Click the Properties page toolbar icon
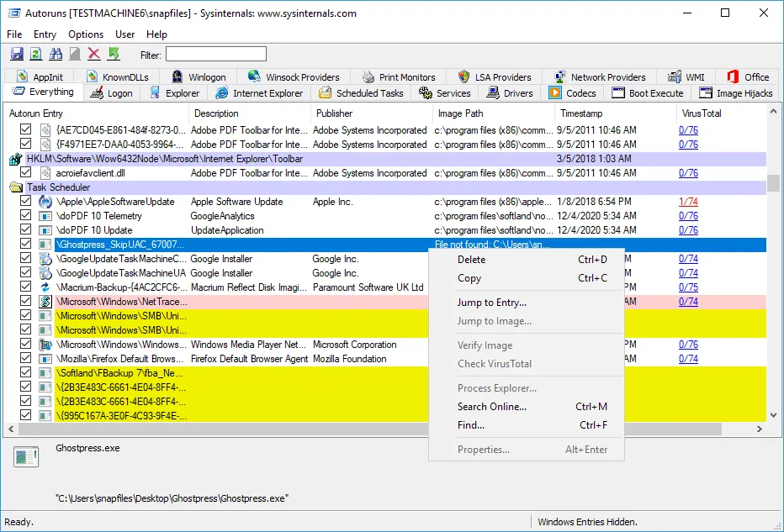Image resolution: width=784 pixels, height=532 pixels. pos(75,54)
